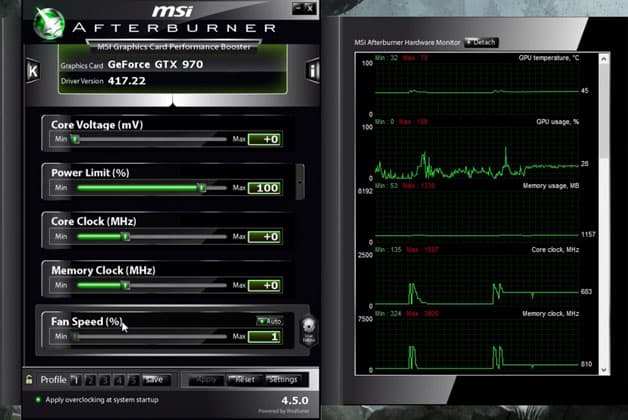Open the information panel with the i button
628x420 pixels.
[313, 71]
